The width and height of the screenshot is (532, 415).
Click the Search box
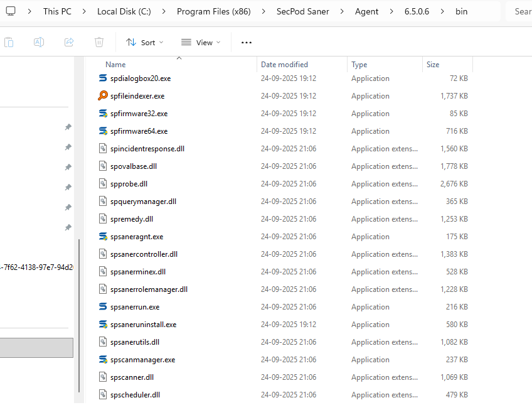[519, 11]
